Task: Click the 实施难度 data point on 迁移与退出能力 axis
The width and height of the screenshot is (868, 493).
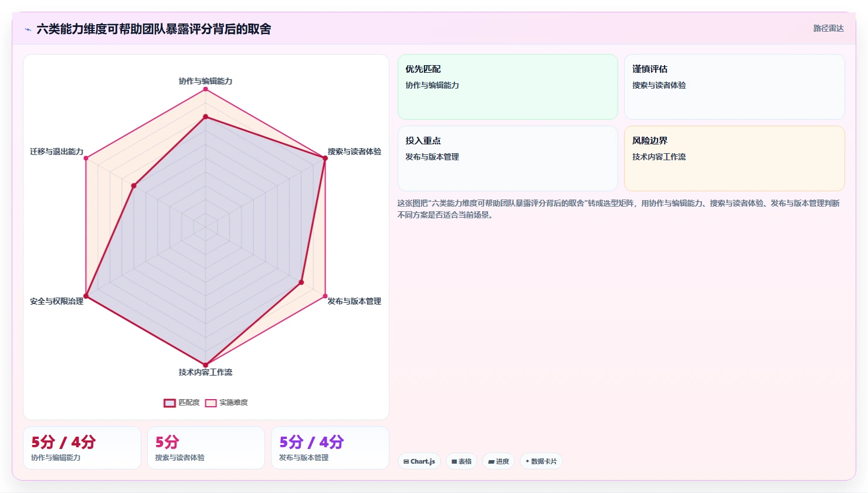Action: pyautogui.click(x=86, y=158)
